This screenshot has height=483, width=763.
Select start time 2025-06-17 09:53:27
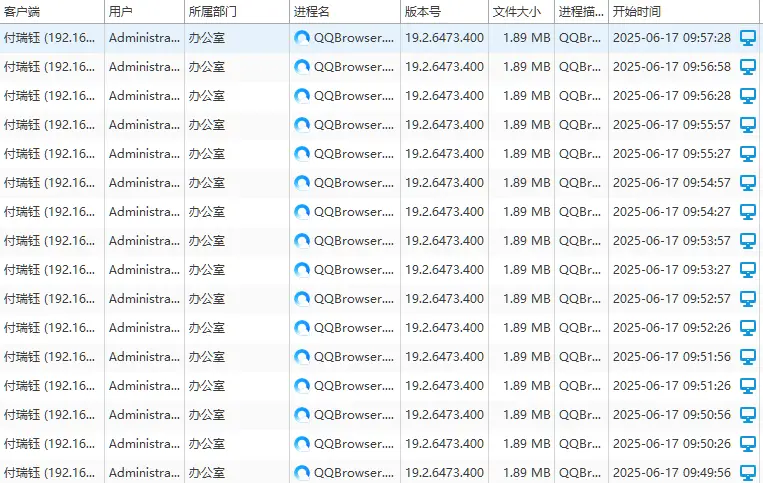pyautogui.click(x=672, y=270)
